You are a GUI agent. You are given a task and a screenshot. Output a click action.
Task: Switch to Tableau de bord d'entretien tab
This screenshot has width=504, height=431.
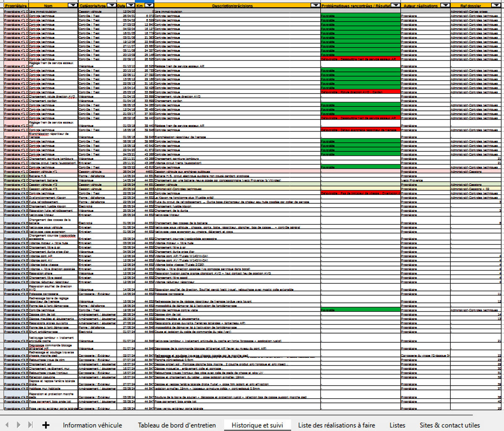[x=177, y=425]
